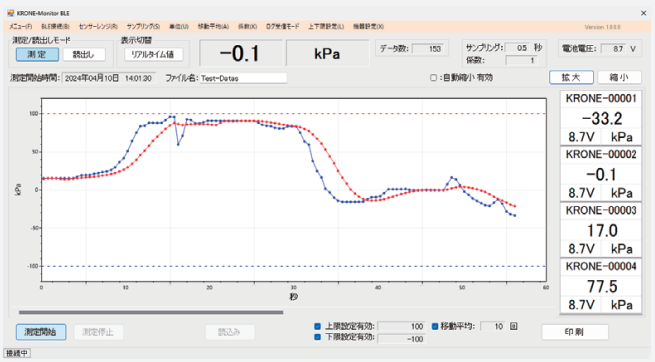Select the KRONE-00003 sensor panel
The width and height of the screenshot is (655, 362).
tap(601, 230)
